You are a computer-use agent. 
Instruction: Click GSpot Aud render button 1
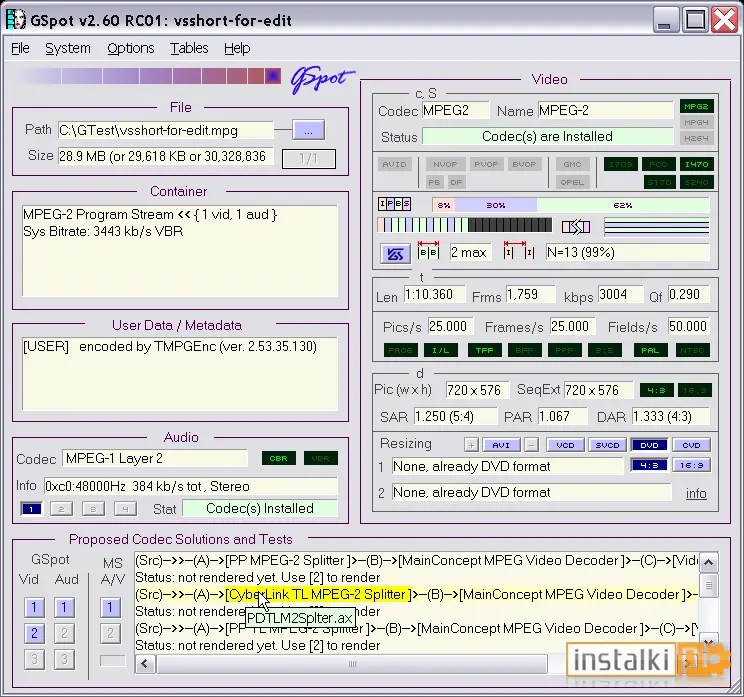[65, 607]
